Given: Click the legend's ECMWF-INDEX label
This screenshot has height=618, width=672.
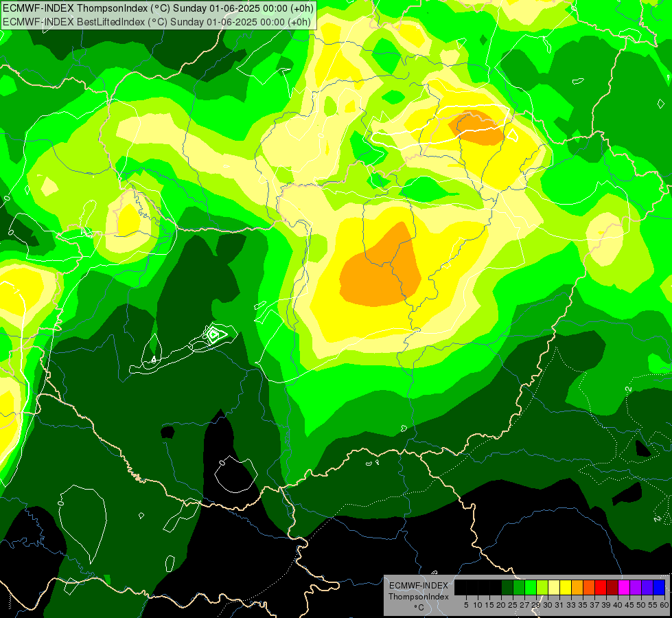Looking at the screenshot, I should tap(418, 586).
